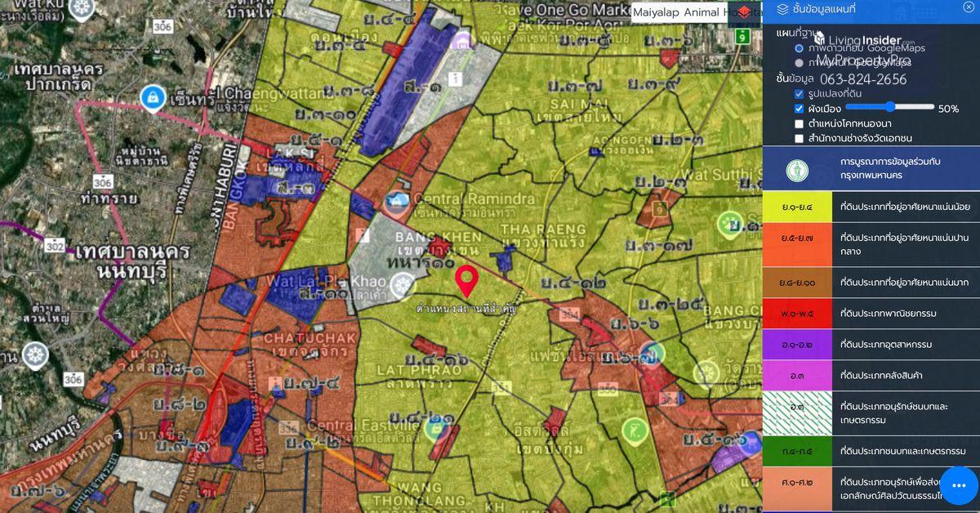This screenshot has height=513, width=980.
Task: Close the map layers panel
Action: pyautogui.click(x=969, y=7)
